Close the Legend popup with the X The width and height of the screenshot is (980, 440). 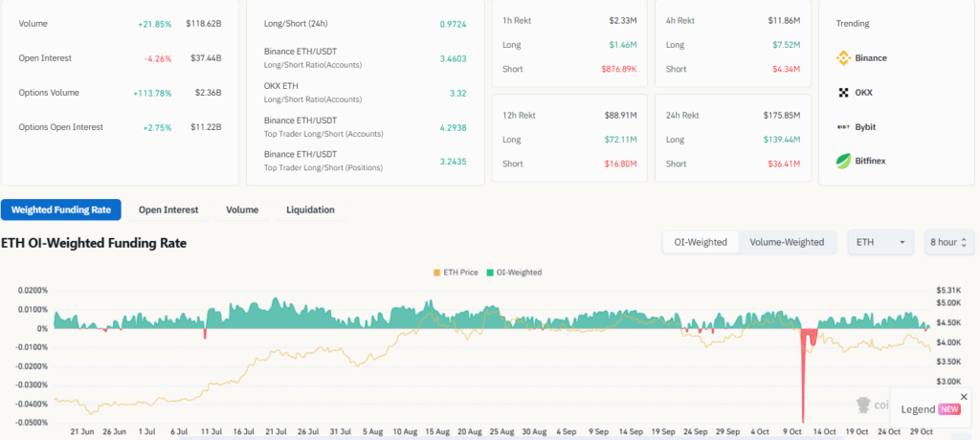(x=964, y=396)
